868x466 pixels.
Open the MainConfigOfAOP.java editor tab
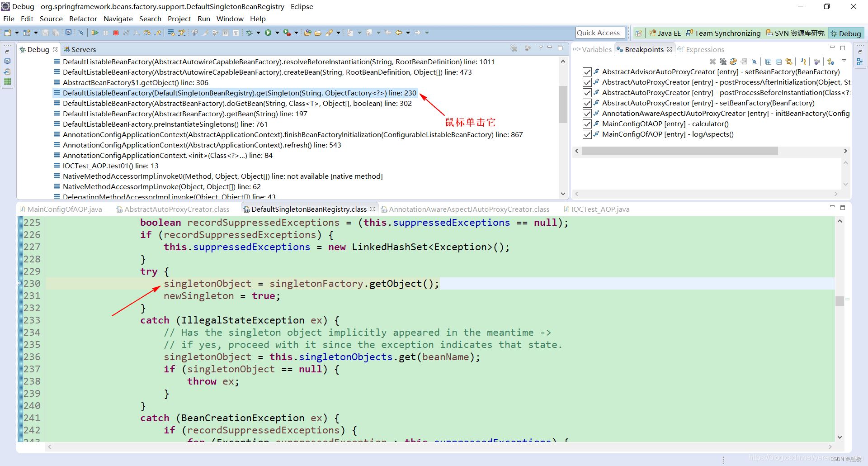pyautogui.click(x=61, y=209)
